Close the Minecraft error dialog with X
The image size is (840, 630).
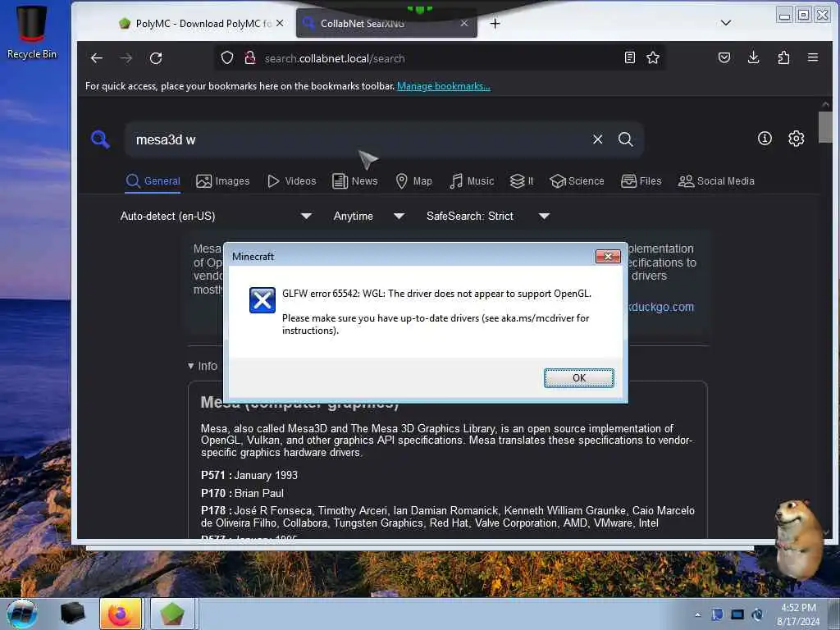click(x=608, y=257)
